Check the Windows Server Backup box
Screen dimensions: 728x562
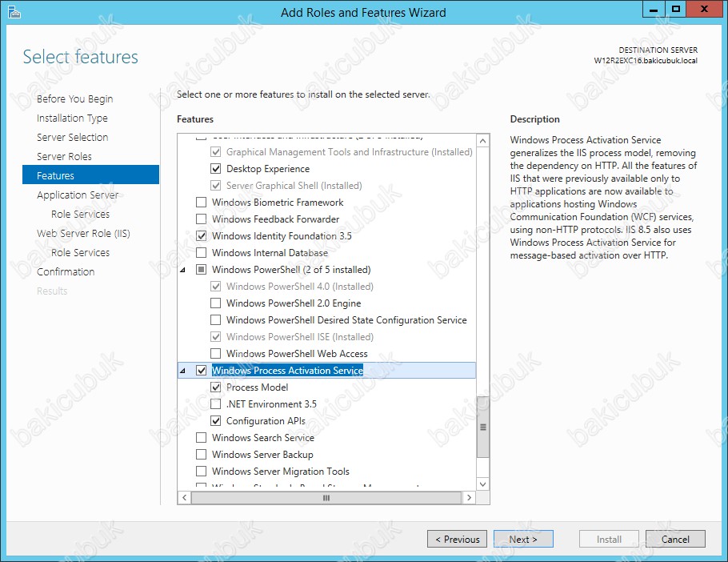(201, 454)
